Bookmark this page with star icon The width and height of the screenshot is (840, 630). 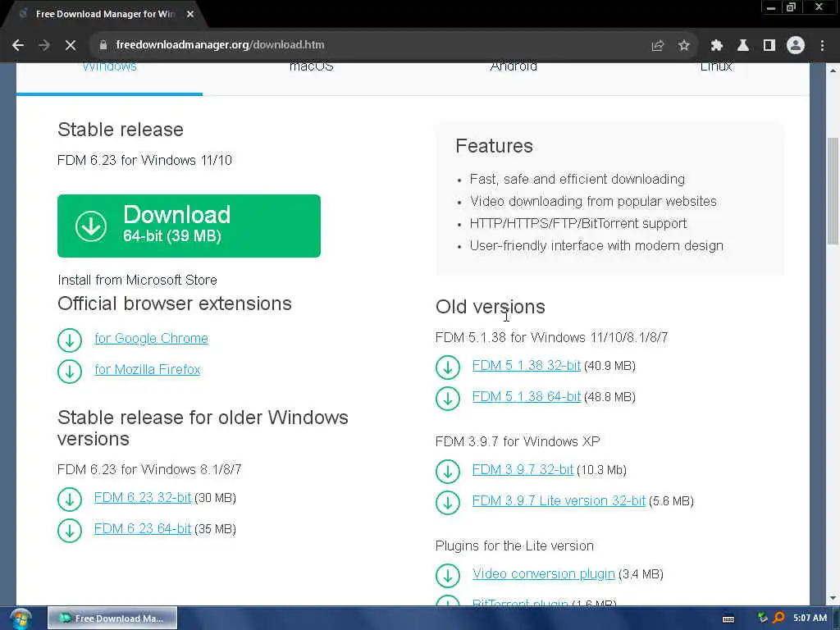click(x=683, y=46)
